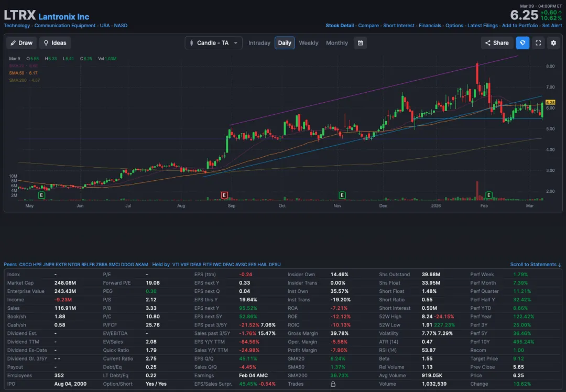Open the calendar date range icon
This screenshot has height=392, width=566.
coord(360,43)
